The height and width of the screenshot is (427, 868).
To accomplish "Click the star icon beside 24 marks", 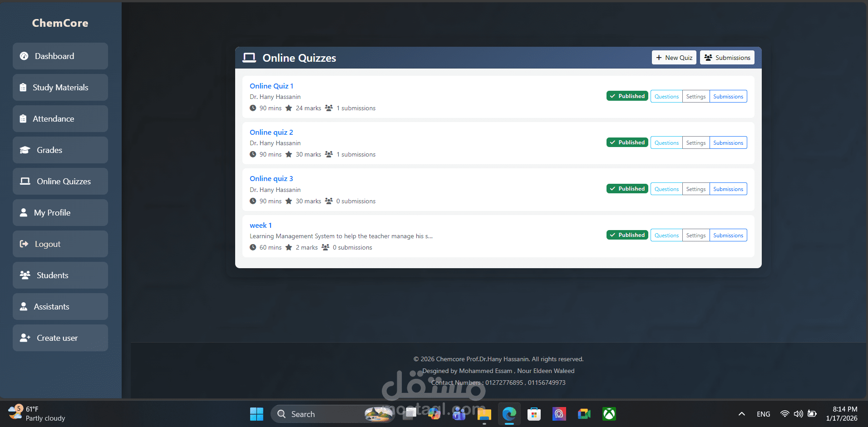I will [289, 108].
